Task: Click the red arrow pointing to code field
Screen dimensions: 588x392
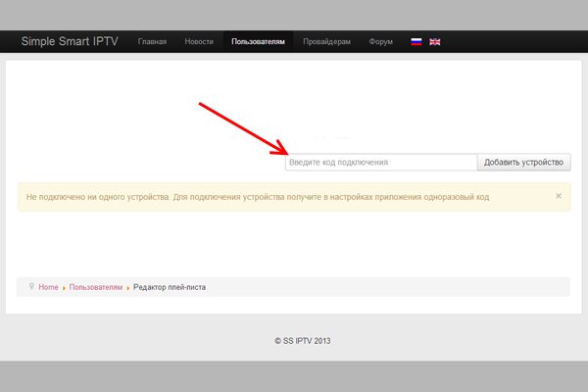Action: pyautogui.click(x=242, y=127)
